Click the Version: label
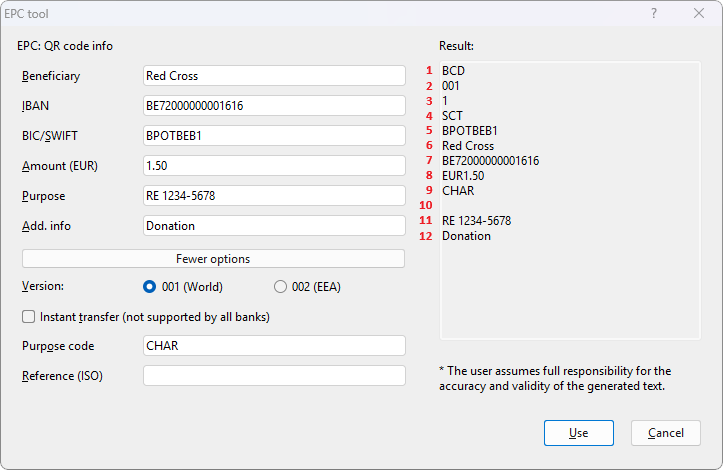Screen dimensions: 723x470 click(43, 286)
